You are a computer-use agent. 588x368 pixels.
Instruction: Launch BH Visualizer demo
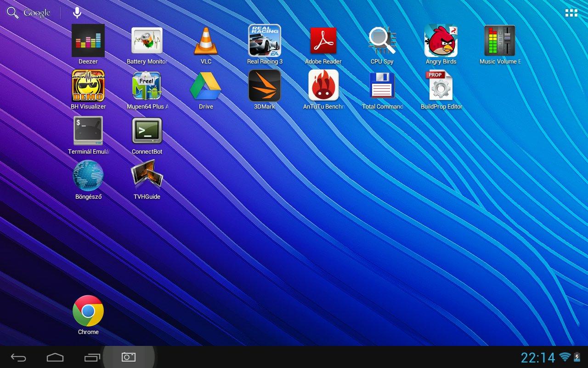point(88,89)
